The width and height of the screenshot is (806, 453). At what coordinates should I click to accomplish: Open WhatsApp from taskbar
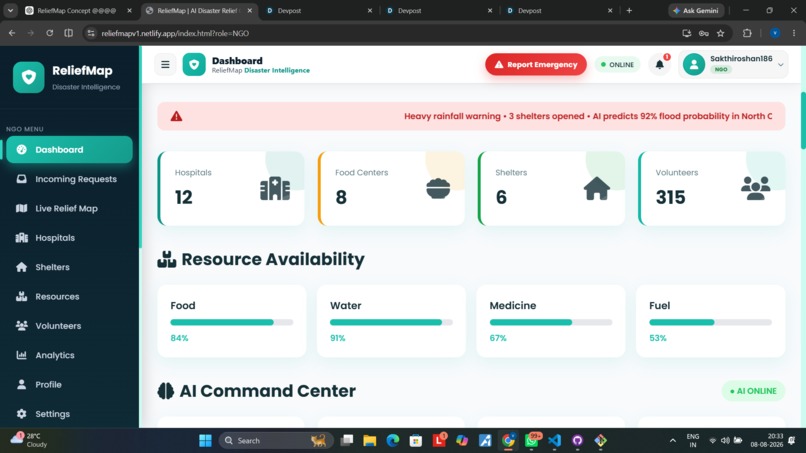click(x=532, y=441)
